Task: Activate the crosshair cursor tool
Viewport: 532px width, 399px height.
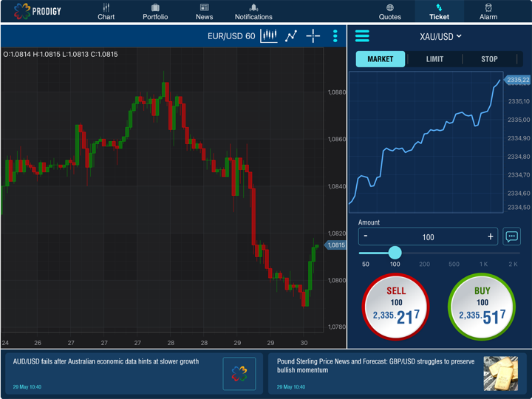Action: click(313, 35)
